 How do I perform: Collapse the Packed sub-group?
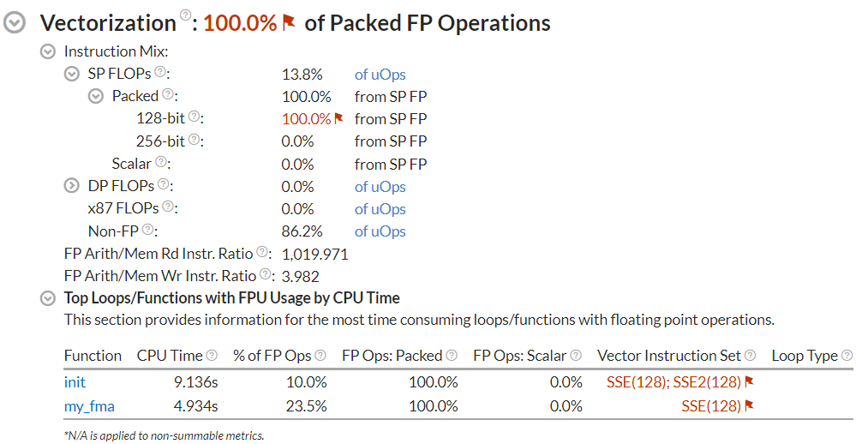click(96, 96)
